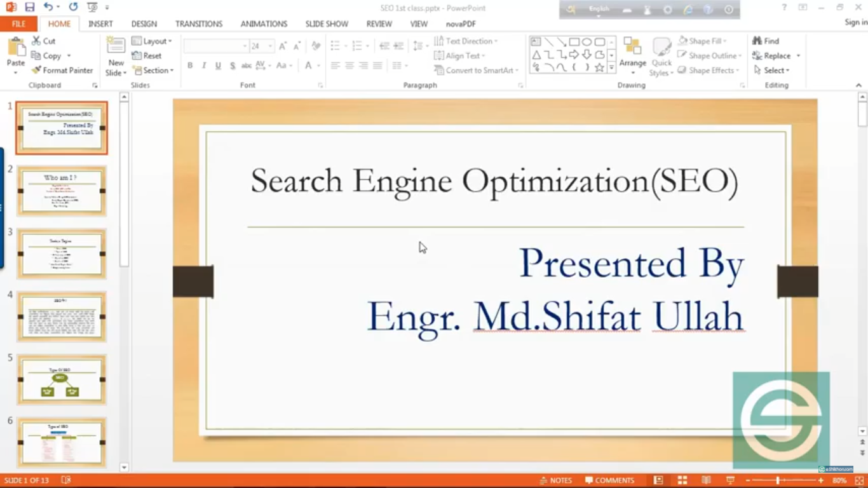Viewport: 868px width, 488px height.
Task: Open the FILE menu tab
Action: click(x=18, y=24)
